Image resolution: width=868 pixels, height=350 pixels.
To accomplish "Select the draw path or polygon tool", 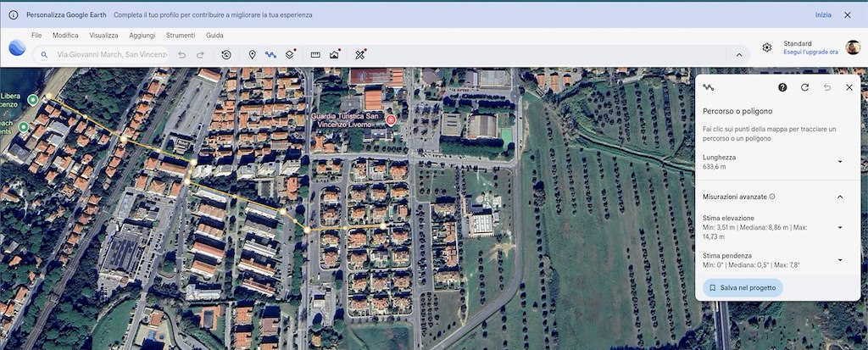I will point(270,54).
